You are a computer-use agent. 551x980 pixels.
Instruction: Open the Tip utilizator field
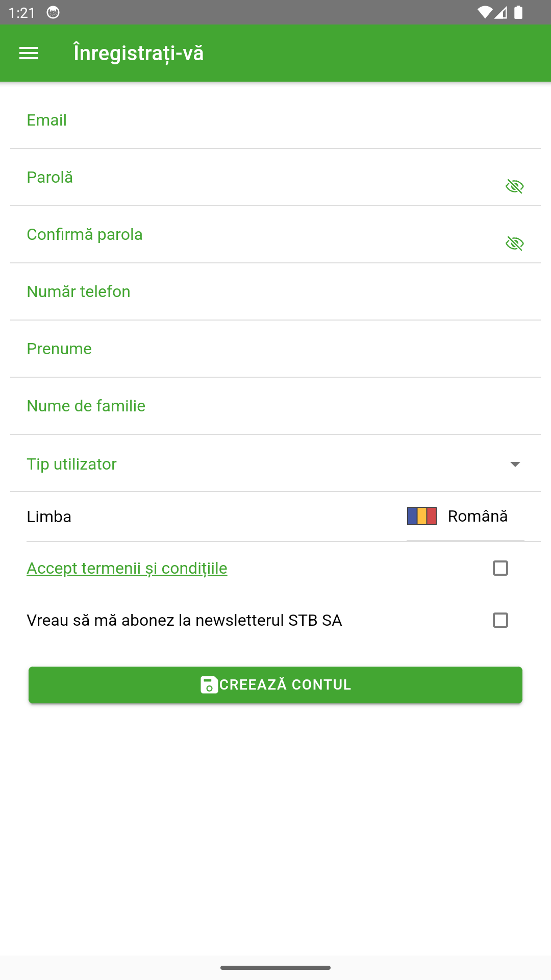pyautogui.click(x=255, y=464)
